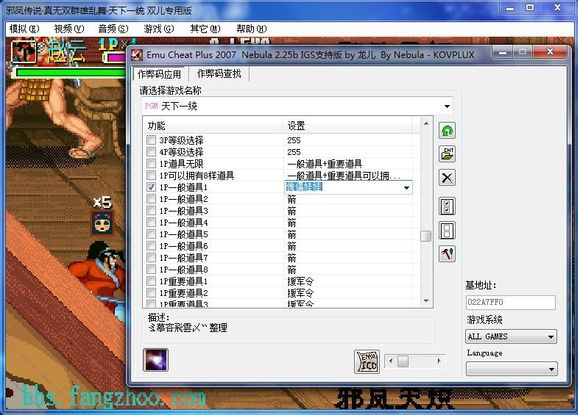
Task: Uncheck the 1P一般道具1 checkbox
Action: click(151, 187)
